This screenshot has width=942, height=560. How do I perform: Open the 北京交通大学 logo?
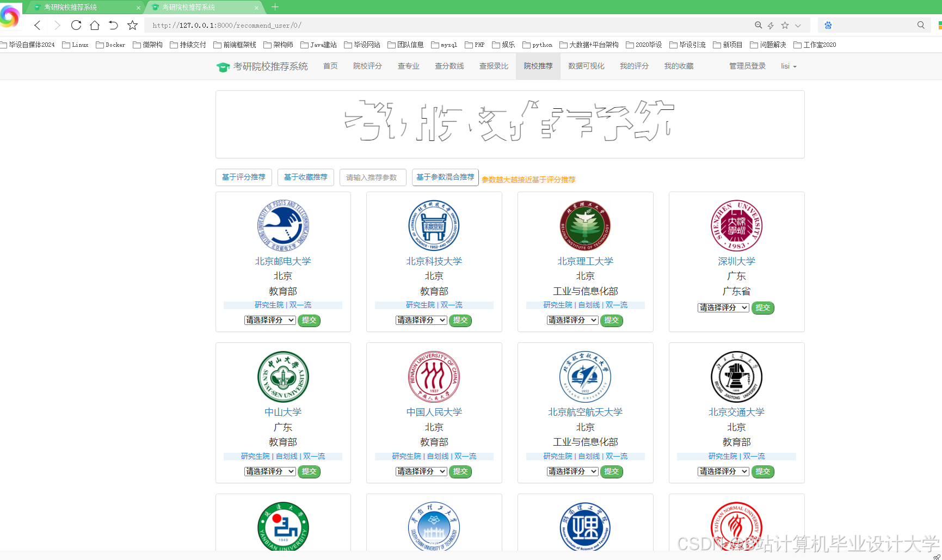tap(736, 377)
